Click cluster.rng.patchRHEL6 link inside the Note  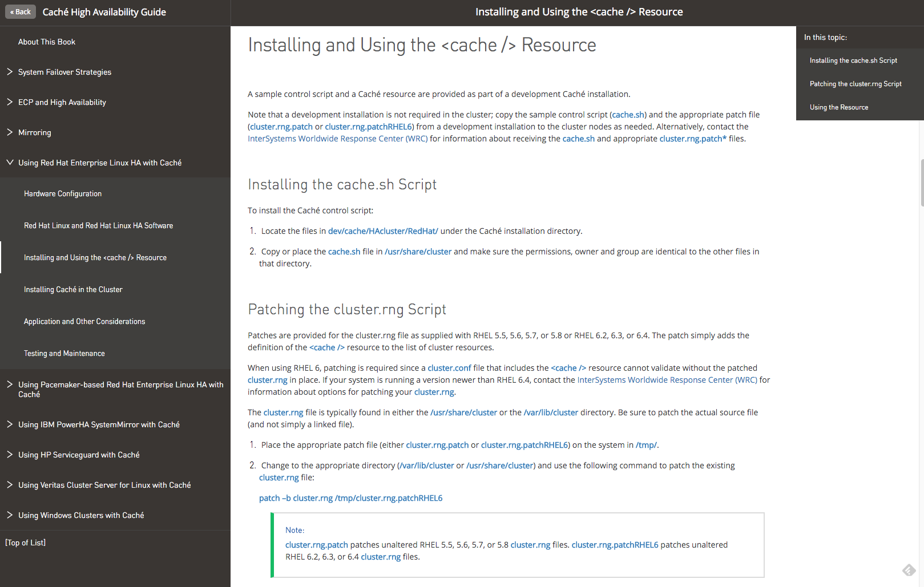615,545
